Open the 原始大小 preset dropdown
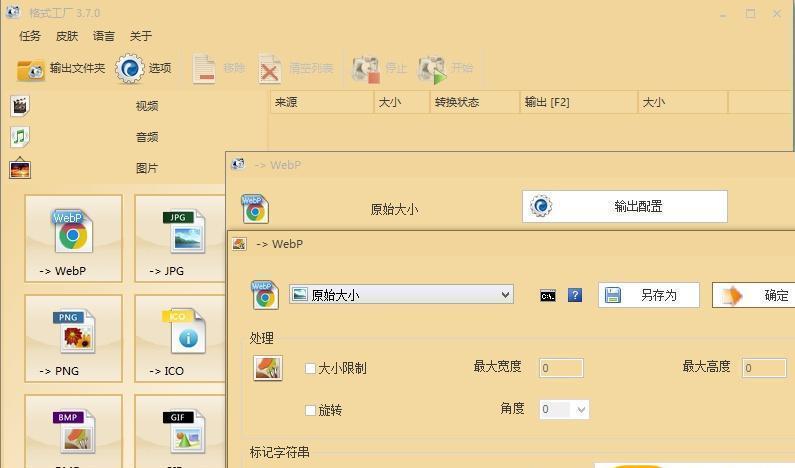This screenshot has height=468, width=795. tap(401, 295)
